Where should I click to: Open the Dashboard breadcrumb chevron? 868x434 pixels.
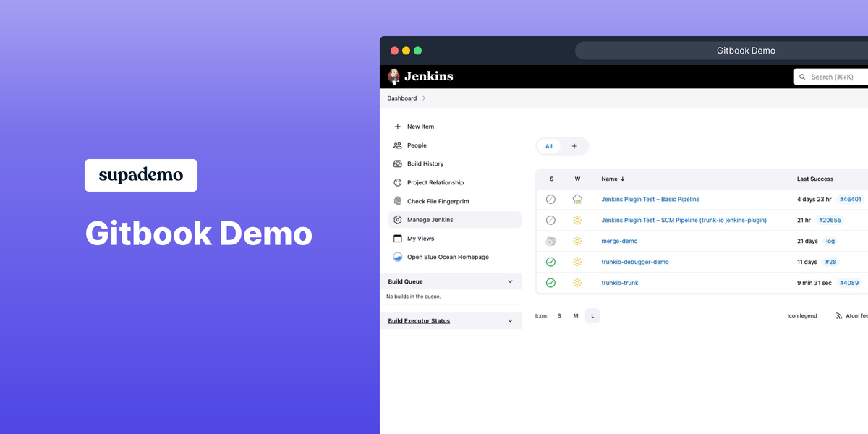(x=425, y=98)
